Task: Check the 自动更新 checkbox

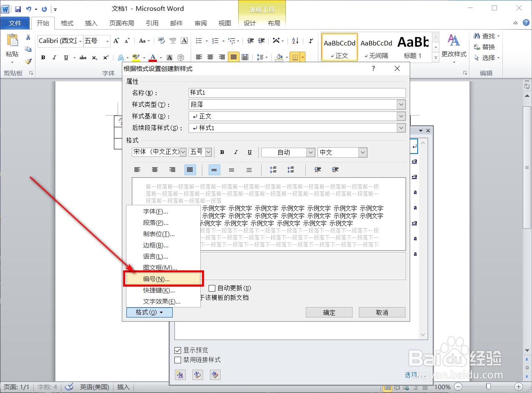Action: 212,288
